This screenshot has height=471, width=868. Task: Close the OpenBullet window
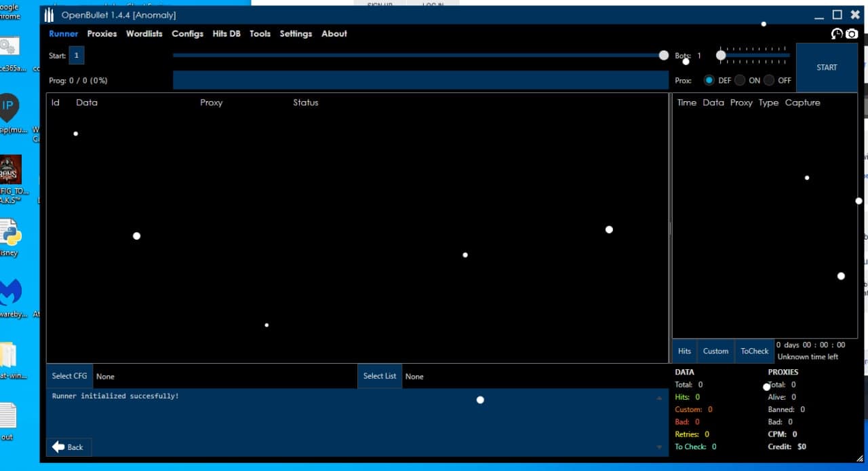pyautogui.click(x=855, y=15)
